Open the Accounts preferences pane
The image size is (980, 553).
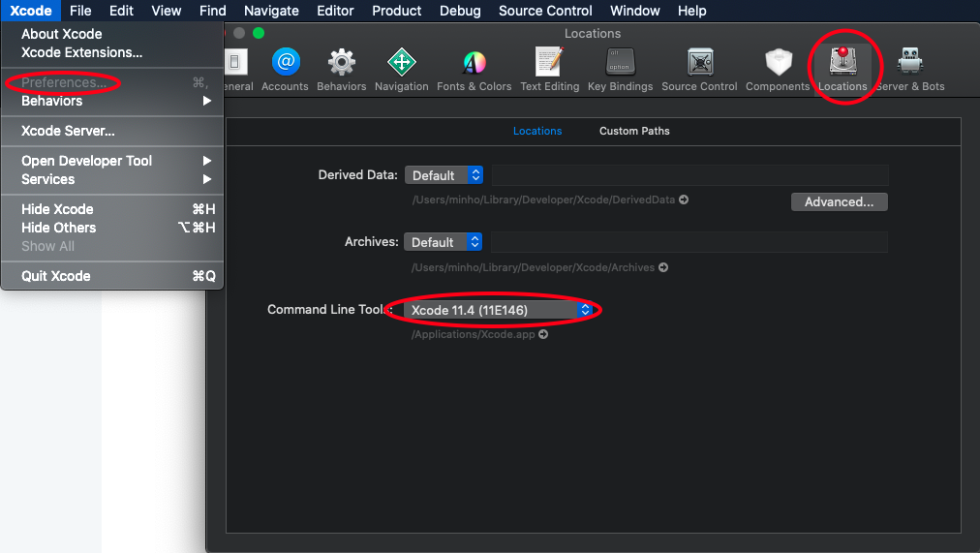tap(285, 70)
